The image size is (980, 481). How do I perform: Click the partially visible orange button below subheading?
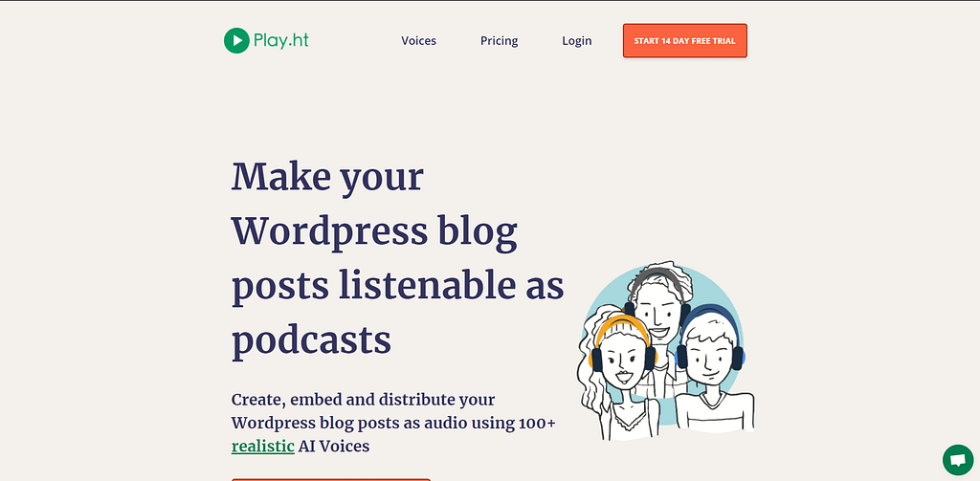tap(330, 479)
